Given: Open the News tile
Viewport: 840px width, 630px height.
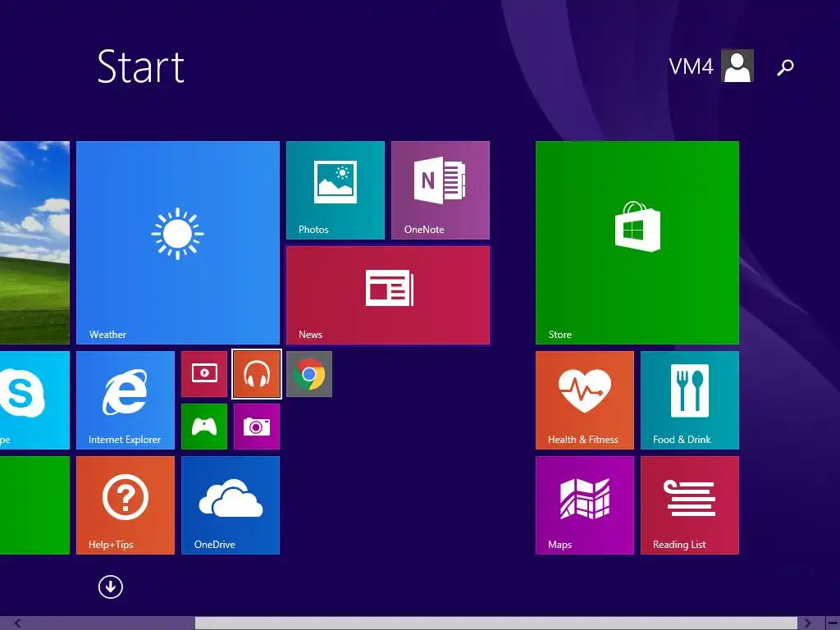Looking at the screenshot, I should pyautogui.click(x=388, y=295).
